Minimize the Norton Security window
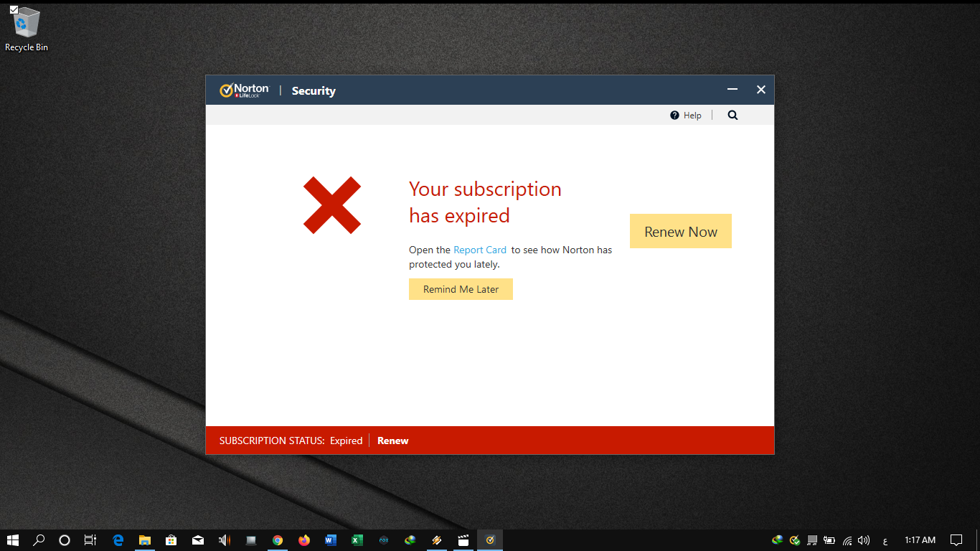Viewport: 980px width, 551px height. (x=732, y=90)
